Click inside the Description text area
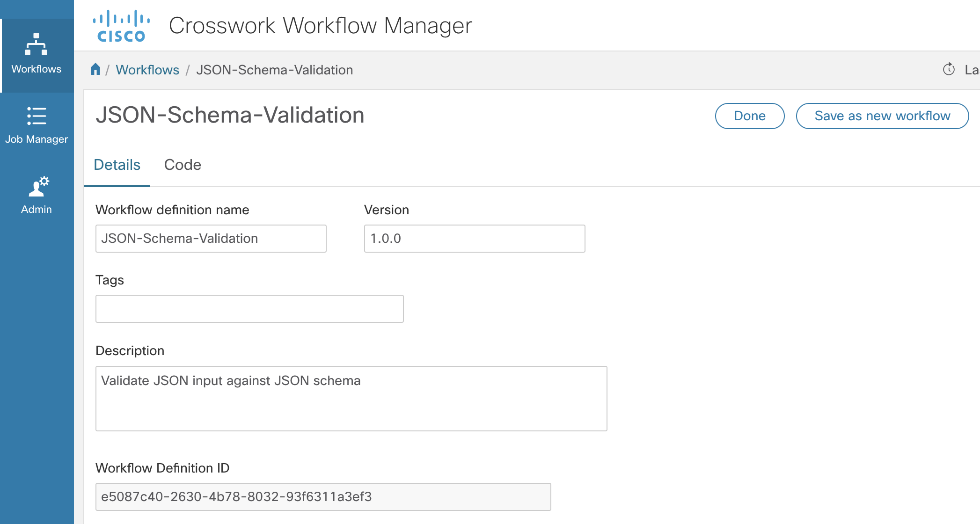 (x=351, y=399)
